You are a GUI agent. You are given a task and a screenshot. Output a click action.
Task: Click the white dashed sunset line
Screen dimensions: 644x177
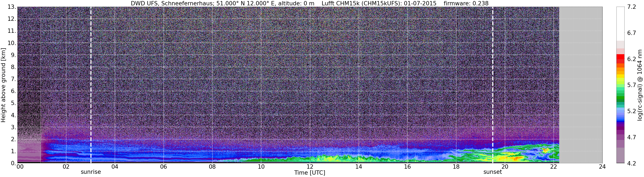[492, 85]
